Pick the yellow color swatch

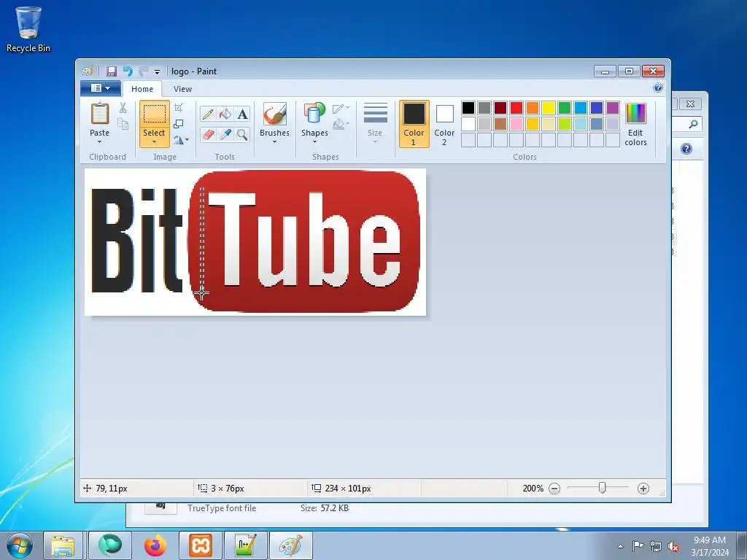click(x=549, y=108)
